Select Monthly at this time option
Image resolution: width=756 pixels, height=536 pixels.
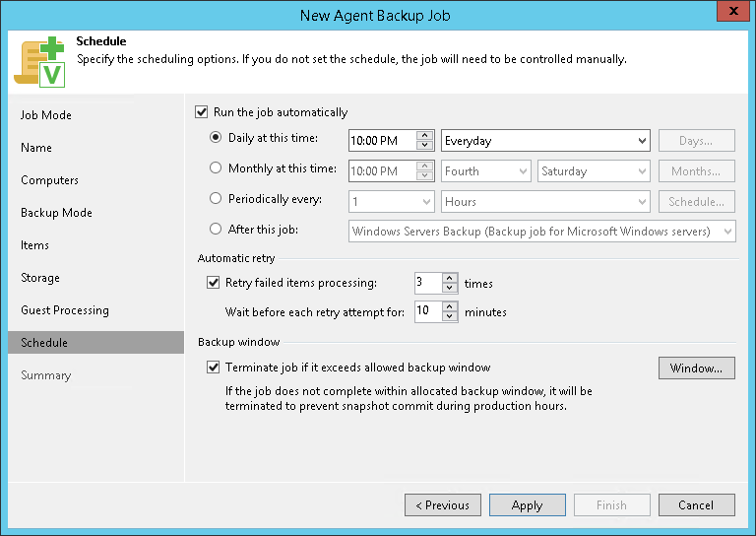click(x=217, y=168)
